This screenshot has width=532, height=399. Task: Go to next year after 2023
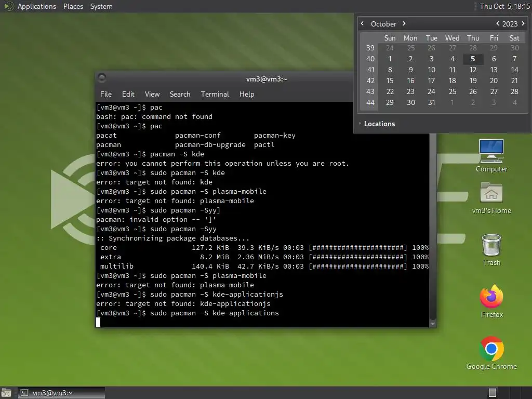(523, 23)
